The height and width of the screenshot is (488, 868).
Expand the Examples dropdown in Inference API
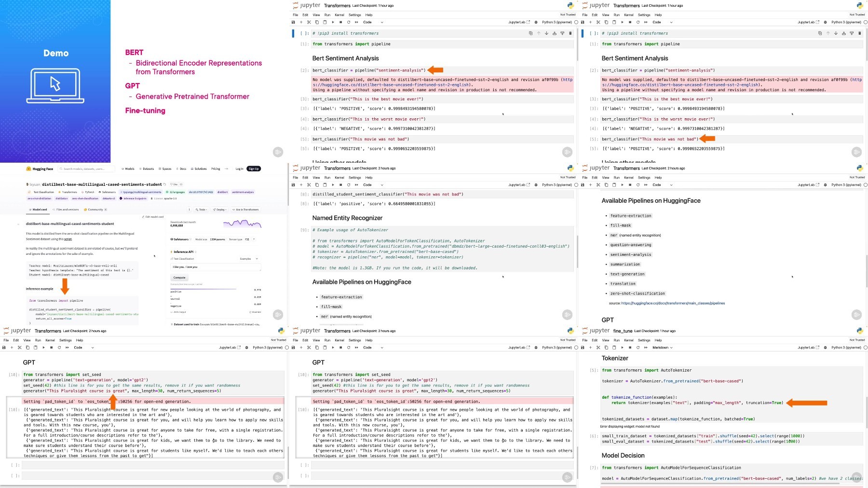pos(249,259)
